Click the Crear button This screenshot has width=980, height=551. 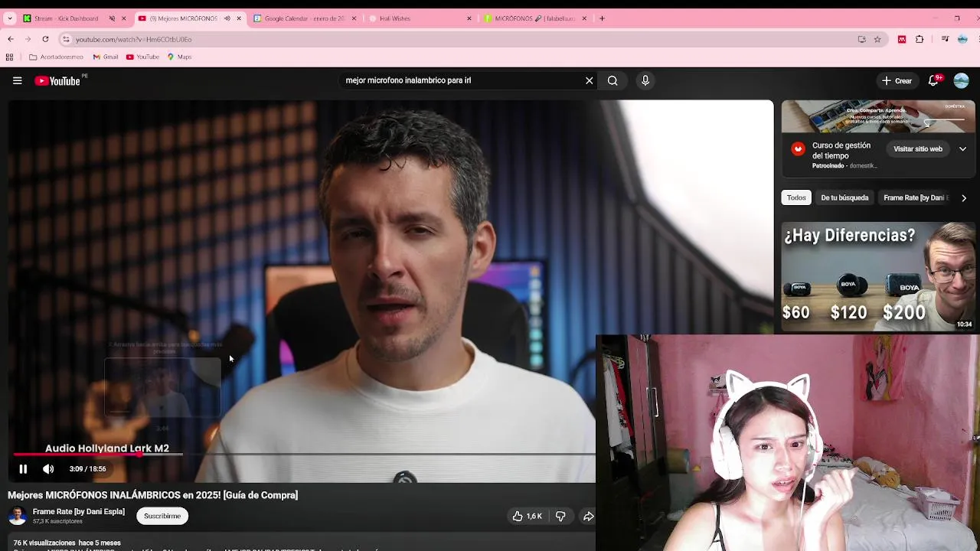coord(897,80)
